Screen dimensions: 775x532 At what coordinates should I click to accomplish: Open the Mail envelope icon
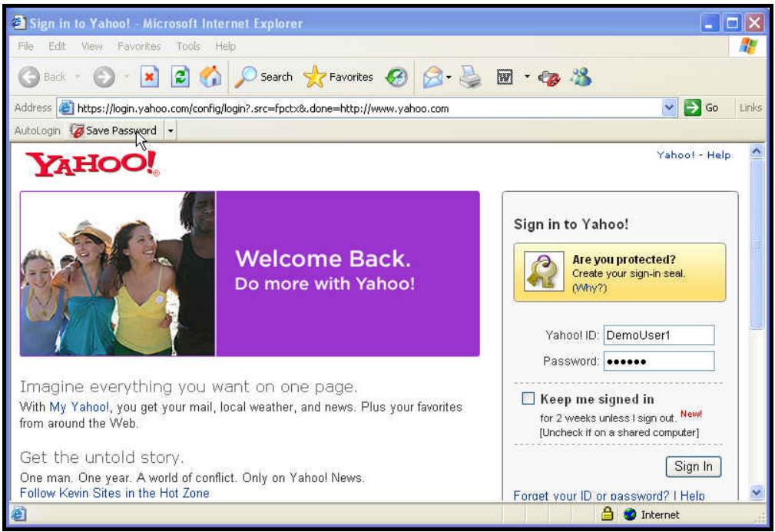coord(431,77)
